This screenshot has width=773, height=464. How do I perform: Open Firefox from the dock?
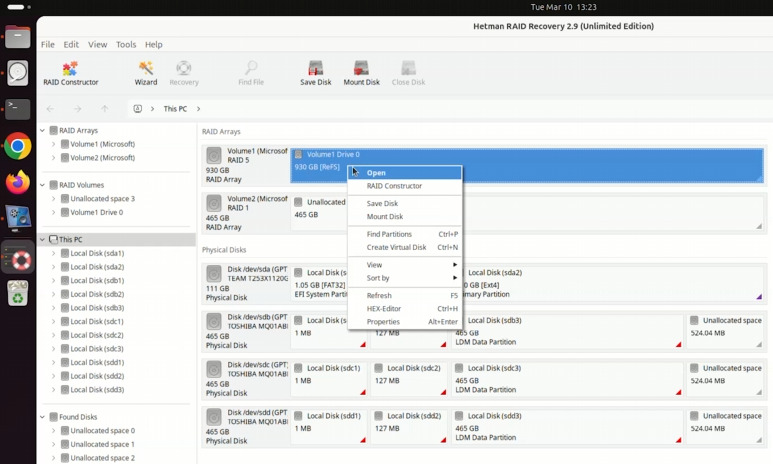tap(18, 182)
